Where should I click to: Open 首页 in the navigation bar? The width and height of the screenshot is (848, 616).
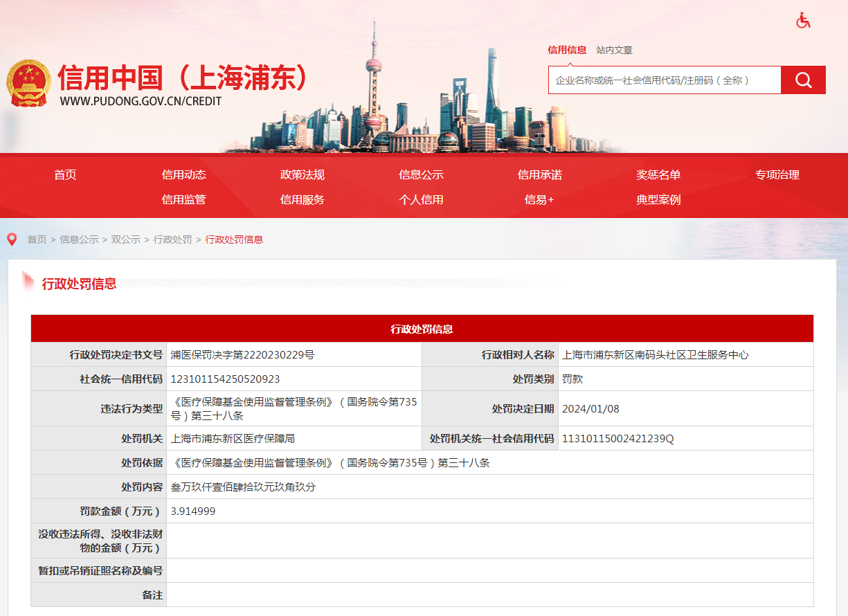(65, 175)
